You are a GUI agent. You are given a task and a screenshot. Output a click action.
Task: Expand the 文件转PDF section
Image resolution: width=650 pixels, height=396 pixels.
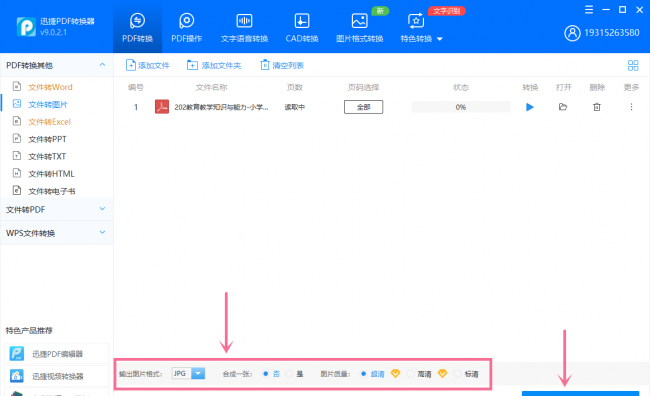tap(102, 209)
